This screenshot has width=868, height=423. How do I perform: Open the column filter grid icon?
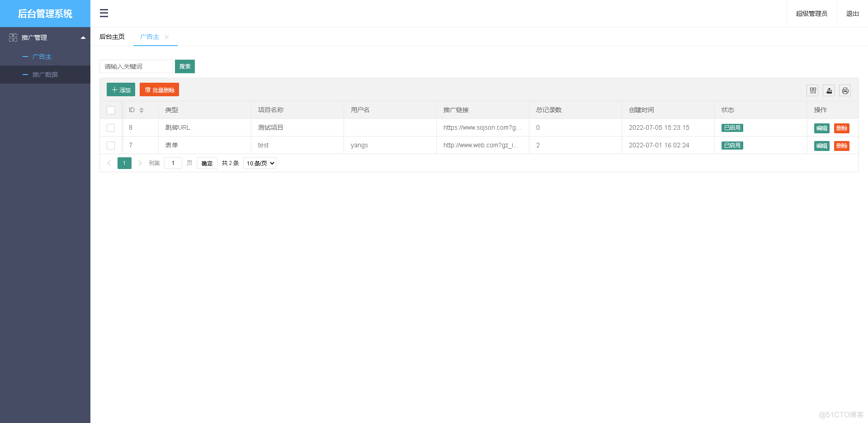tap(813, 90)
